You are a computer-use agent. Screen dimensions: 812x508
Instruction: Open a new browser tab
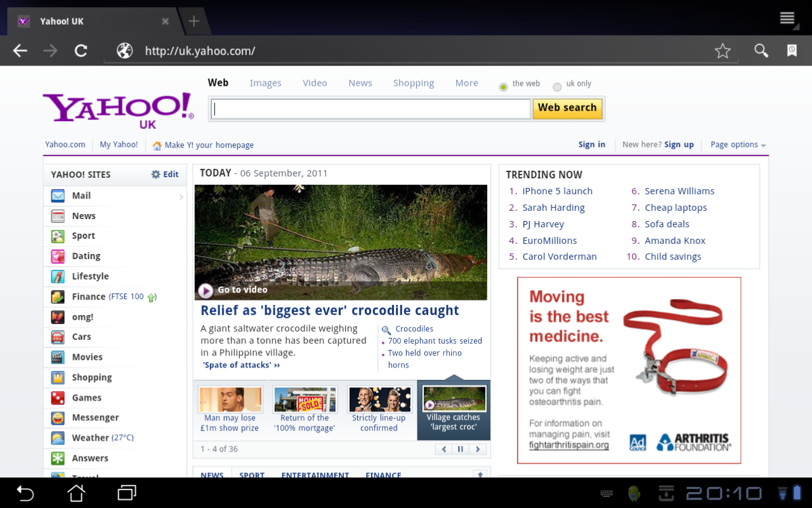[193, 22]
